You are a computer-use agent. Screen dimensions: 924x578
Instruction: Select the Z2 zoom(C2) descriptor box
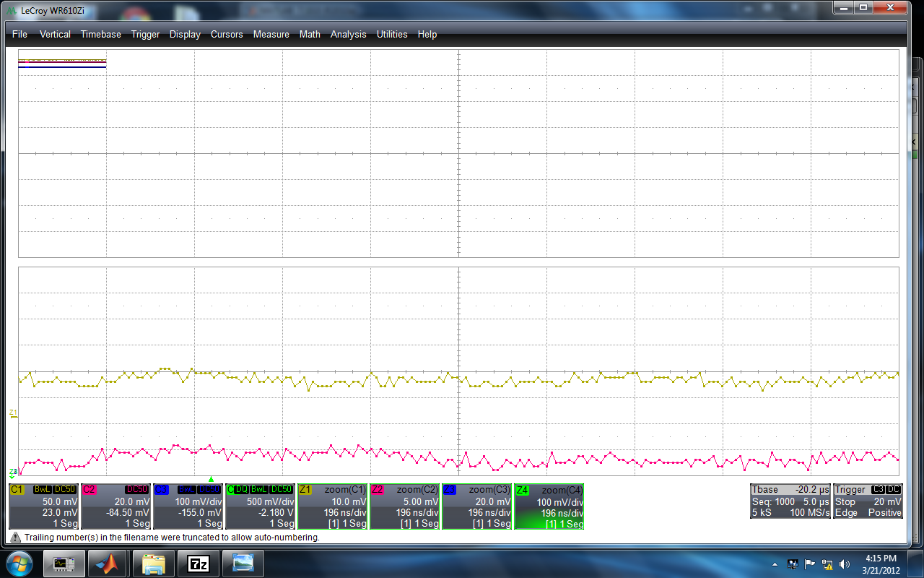pyautogui.click(x=405, y=506)
